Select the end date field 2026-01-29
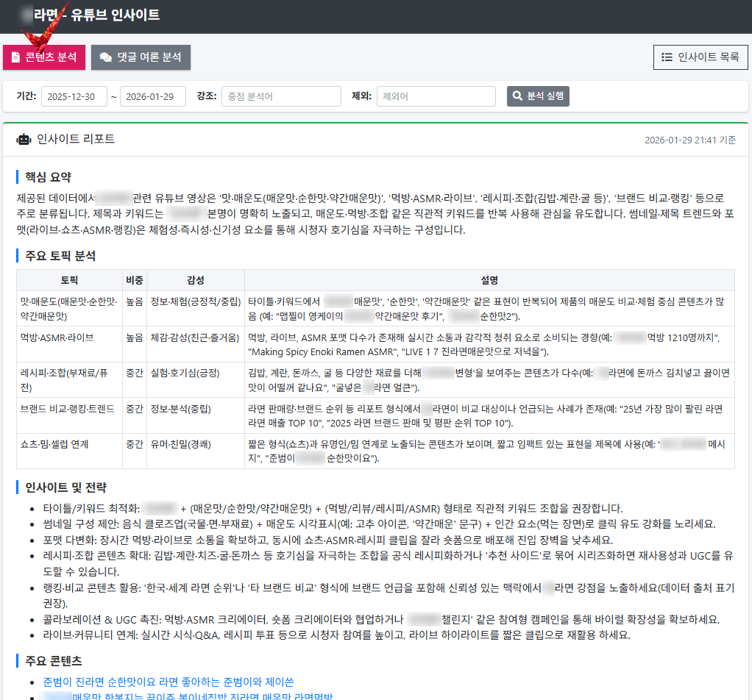 tap(152, 96)
